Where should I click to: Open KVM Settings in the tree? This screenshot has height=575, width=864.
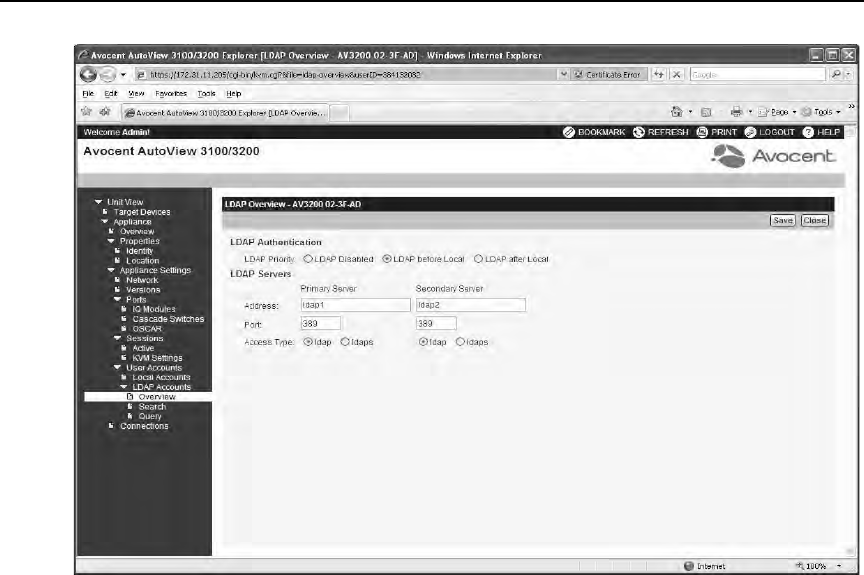click(157, 358)
